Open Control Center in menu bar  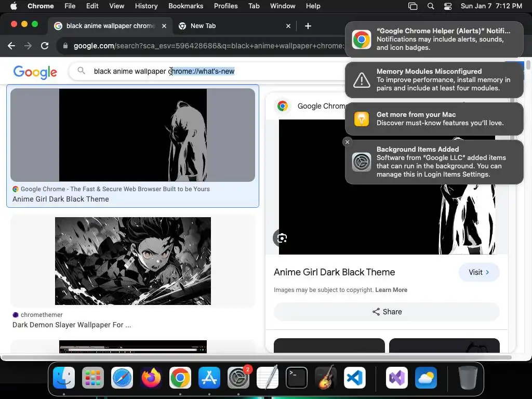click(x=448, y=6)
